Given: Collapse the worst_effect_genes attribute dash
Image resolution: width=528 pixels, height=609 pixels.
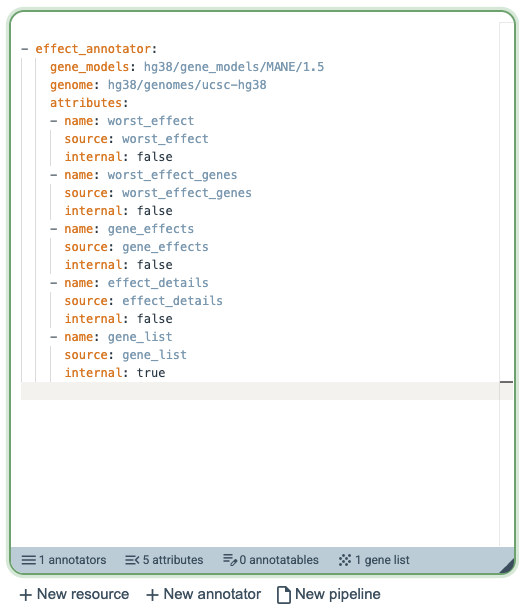Looking at the screenshot, I should click(54, 175).
